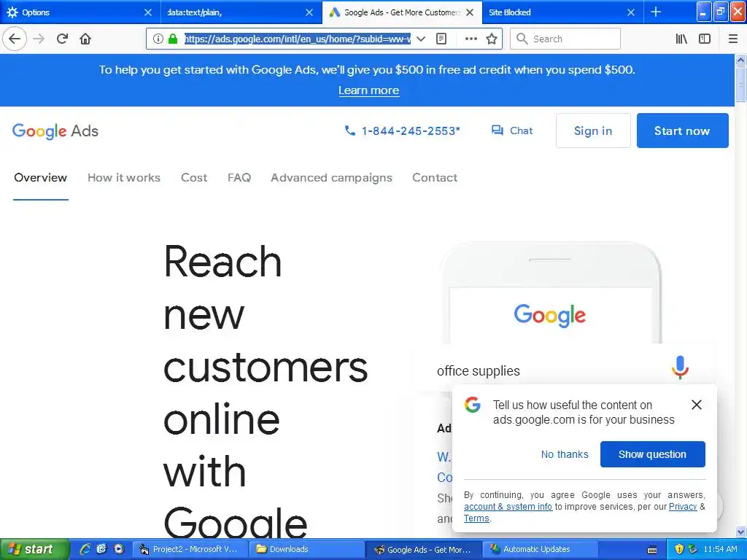Open the Privacy link
747x560 pixels.
tap(683, 507)
